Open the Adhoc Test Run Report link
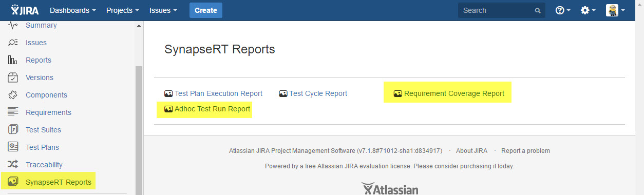The image size is (644, 195). [212, 109]
